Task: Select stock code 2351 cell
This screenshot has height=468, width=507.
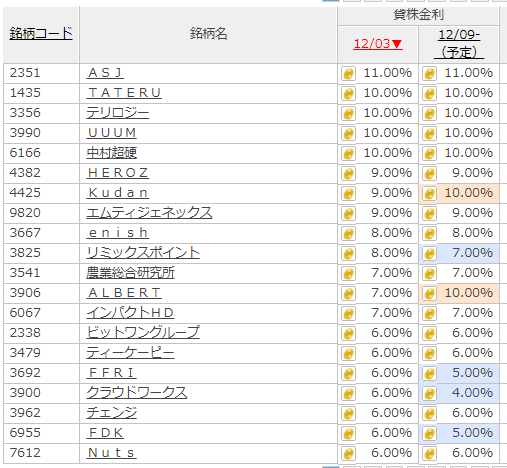Action: [41, 73]
